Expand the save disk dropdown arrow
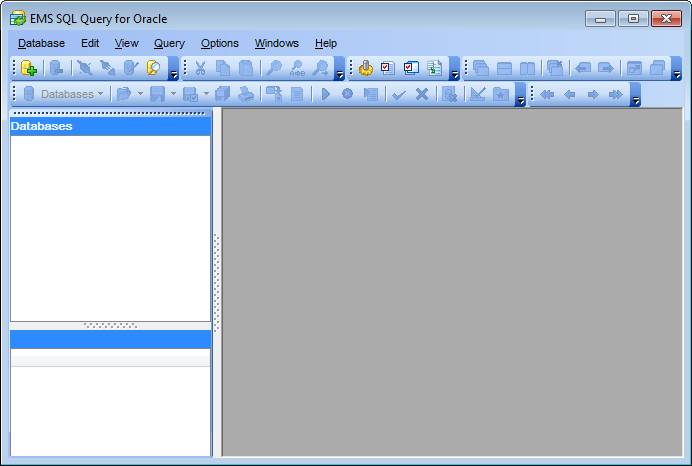This screenshot has height=466, width=692. 173,94
